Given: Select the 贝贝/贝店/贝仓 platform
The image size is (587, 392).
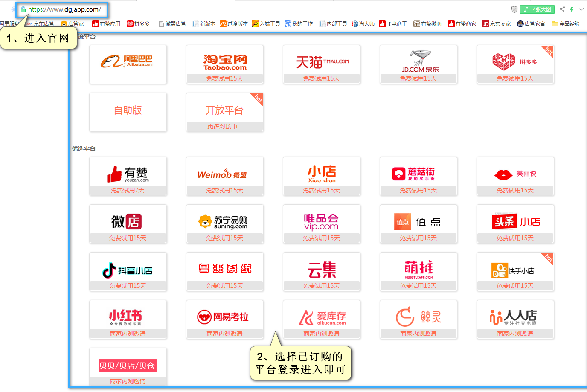Looking at the screenshot, I should [x=128, y=367].
